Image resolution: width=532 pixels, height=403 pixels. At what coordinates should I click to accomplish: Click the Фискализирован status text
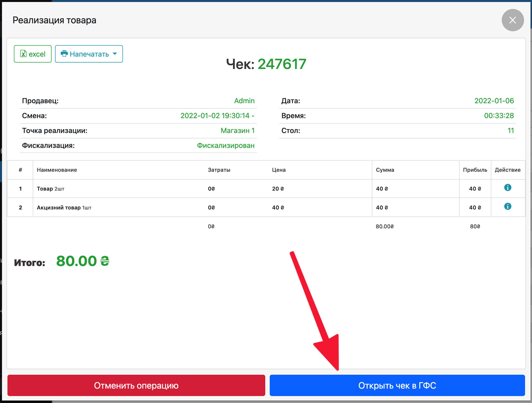pos(226,145)
